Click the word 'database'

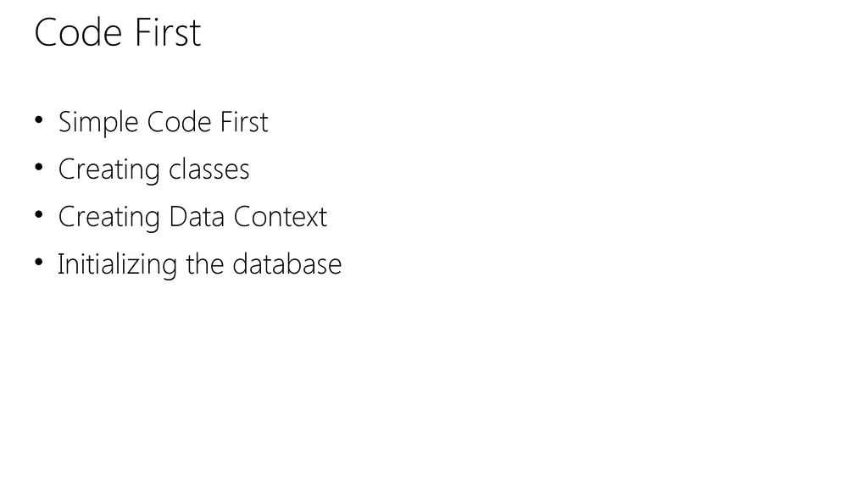287,264
